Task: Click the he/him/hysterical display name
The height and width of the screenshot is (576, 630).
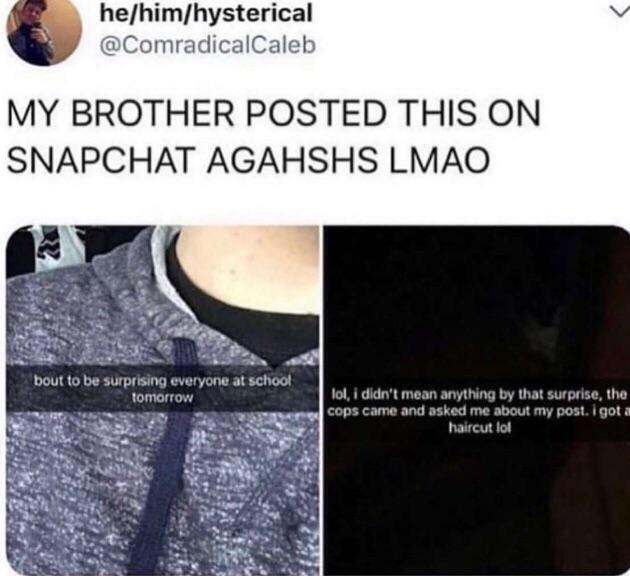Action: [x=206, y=13]
